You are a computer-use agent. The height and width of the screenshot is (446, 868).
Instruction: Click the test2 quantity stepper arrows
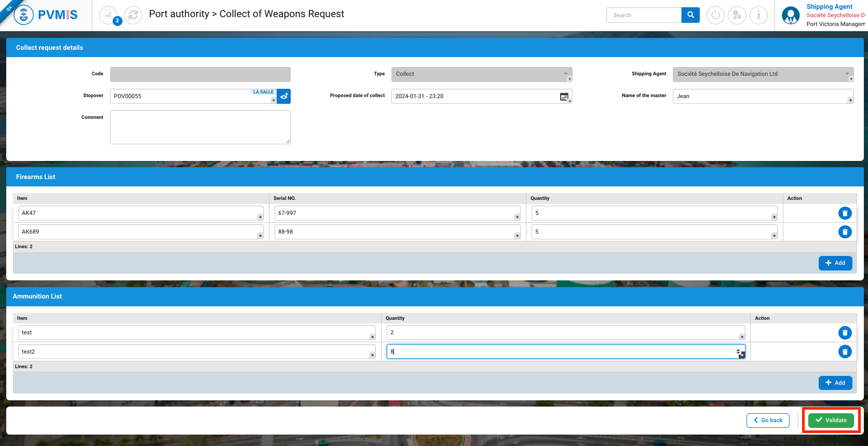(738, 352)
